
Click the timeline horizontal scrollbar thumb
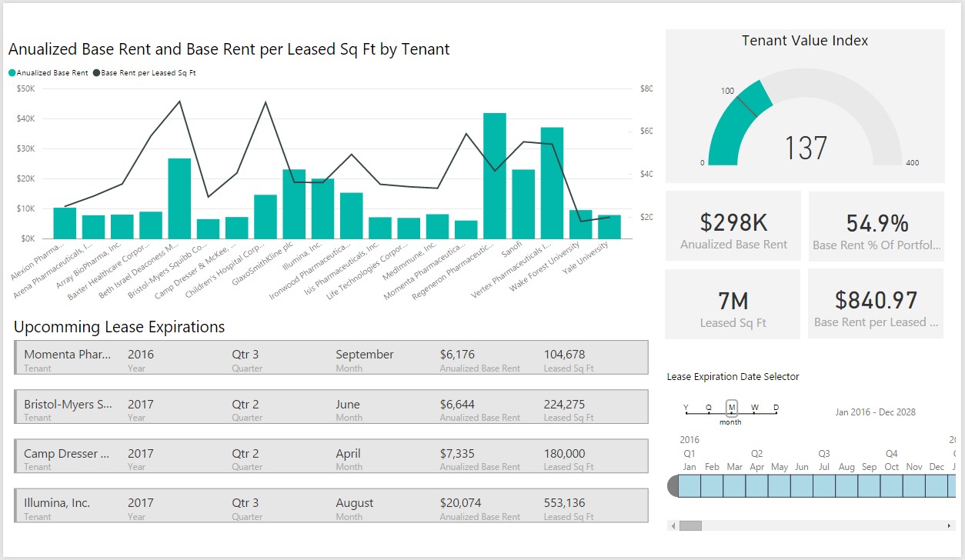pyautogui.click(x=690, y=525)
